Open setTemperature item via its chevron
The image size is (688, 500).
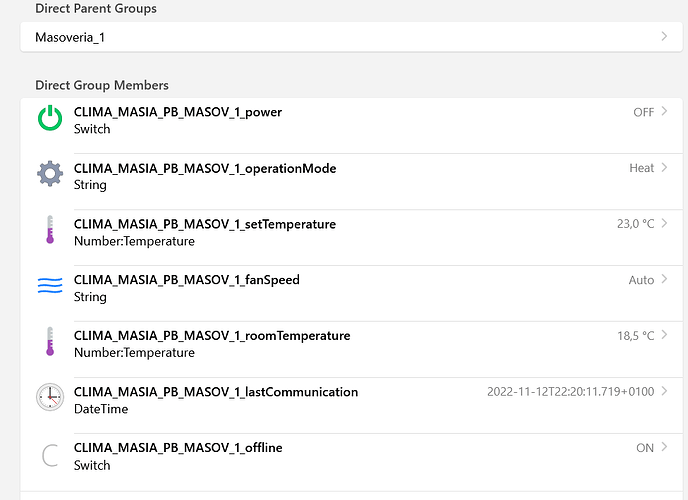pos(664,223)
